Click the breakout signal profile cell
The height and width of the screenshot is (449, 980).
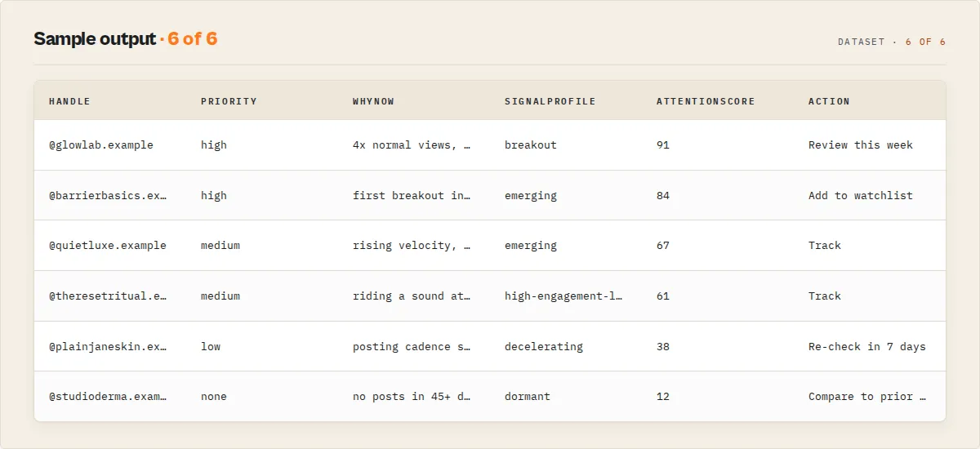coord(531,144)
